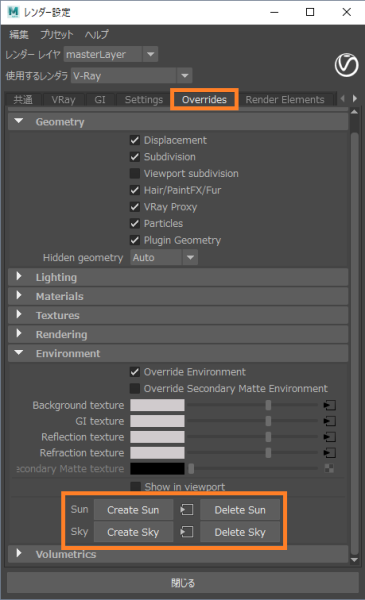Screen dimensions: 365x600
Task: Click scrollbar down arrow
Action: (354, 560)
